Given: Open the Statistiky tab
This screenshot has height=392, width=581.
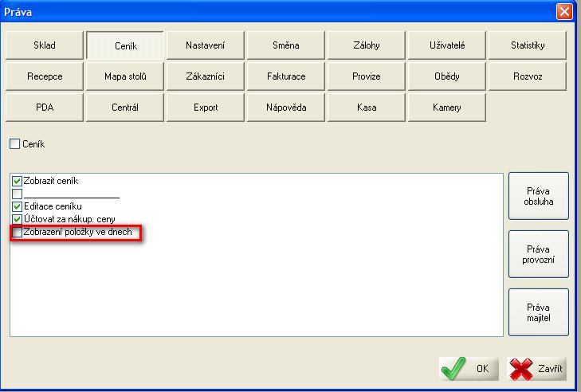Looking at the screenshot, I should (x=527, y=46).
